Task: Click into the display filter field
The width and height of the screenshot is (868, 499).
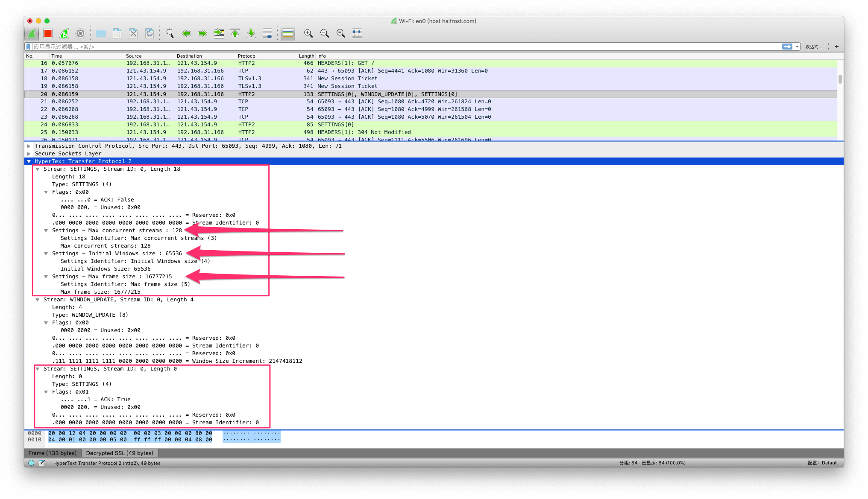Action: 406,47
